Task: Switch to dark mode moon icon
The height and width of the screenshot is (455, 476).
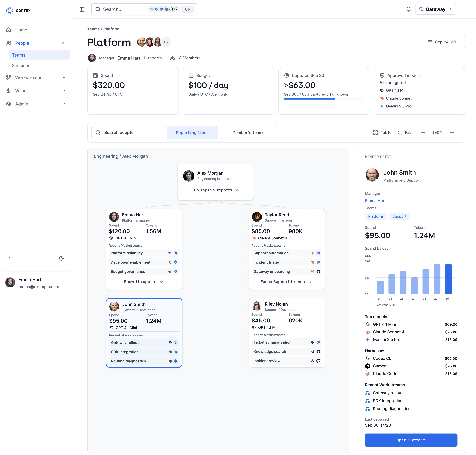Action: pyautogui.click(x=62, y=258)
